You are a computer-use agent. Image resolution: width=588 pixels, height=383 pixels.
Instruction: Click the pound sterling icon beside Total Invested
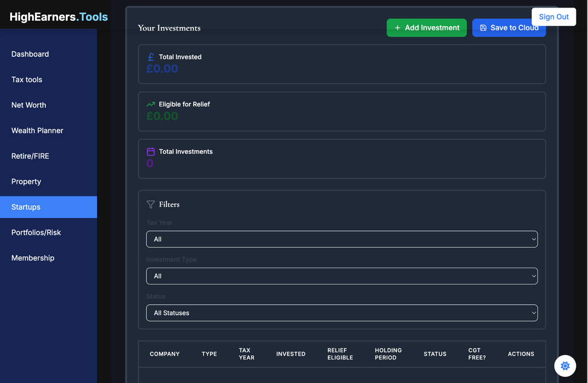[x=149, y=57]
